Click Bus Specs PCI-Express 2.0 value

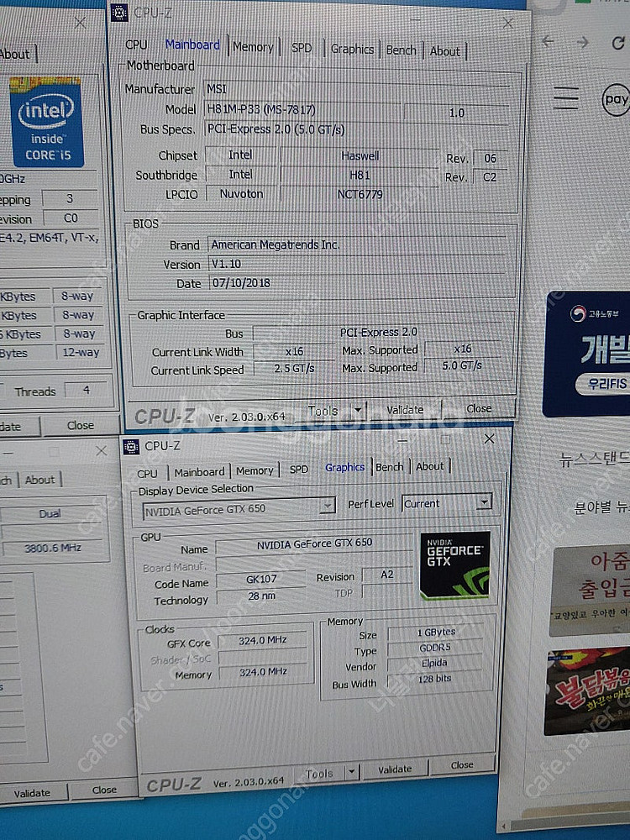355,130
